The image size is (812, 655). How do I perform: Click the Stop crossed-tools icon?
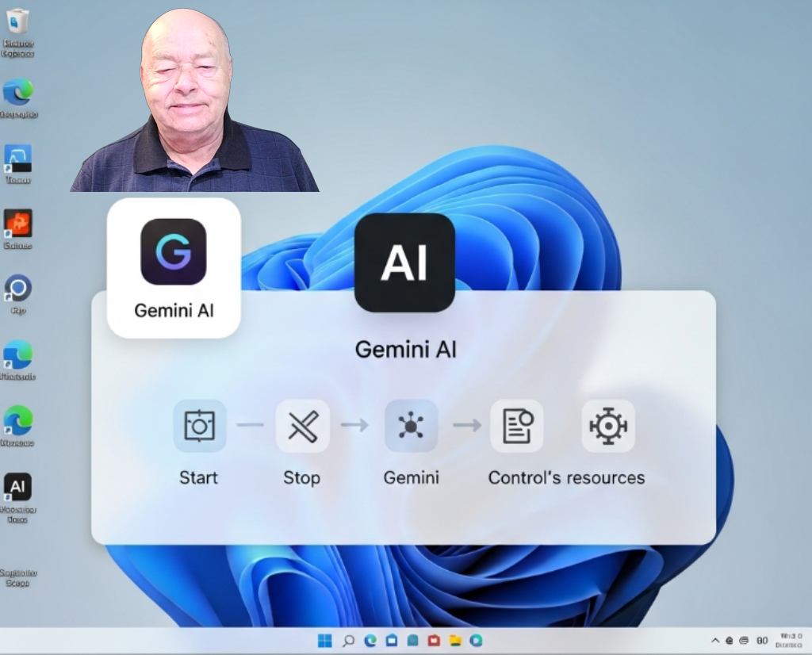coord(303,426)
